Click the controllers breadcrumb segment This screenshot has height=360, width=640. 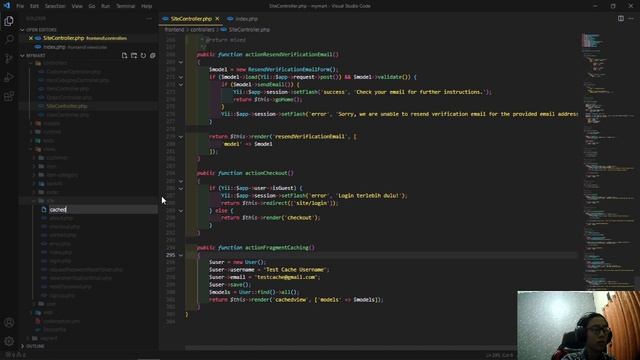(x=202, y=30)
